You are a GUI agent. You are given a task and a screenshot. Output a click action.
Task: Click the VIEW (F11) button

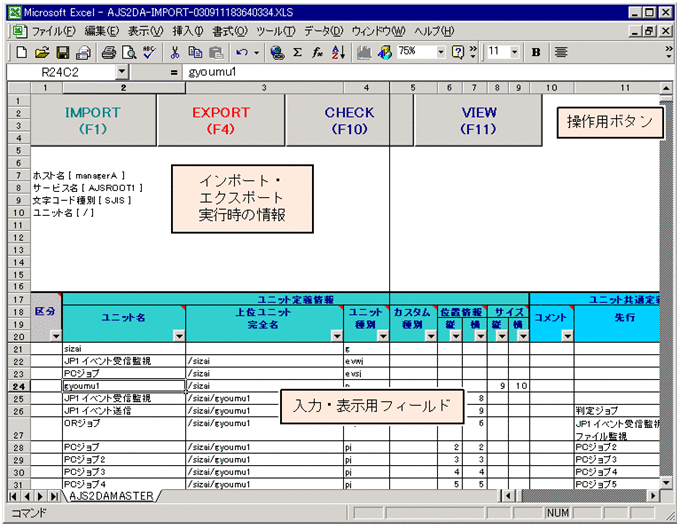478,120
